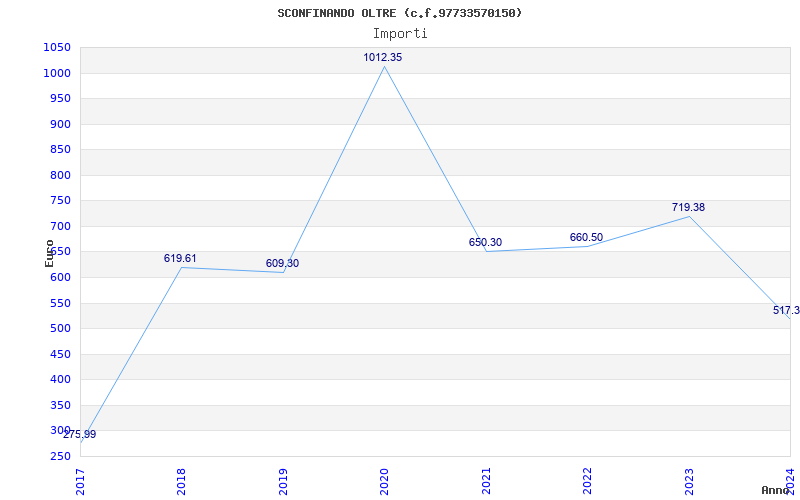Image resolution: width=800 pixels, height=500 pixels.
Task: Select the 660.50 data label
Action: pos(586,238)
